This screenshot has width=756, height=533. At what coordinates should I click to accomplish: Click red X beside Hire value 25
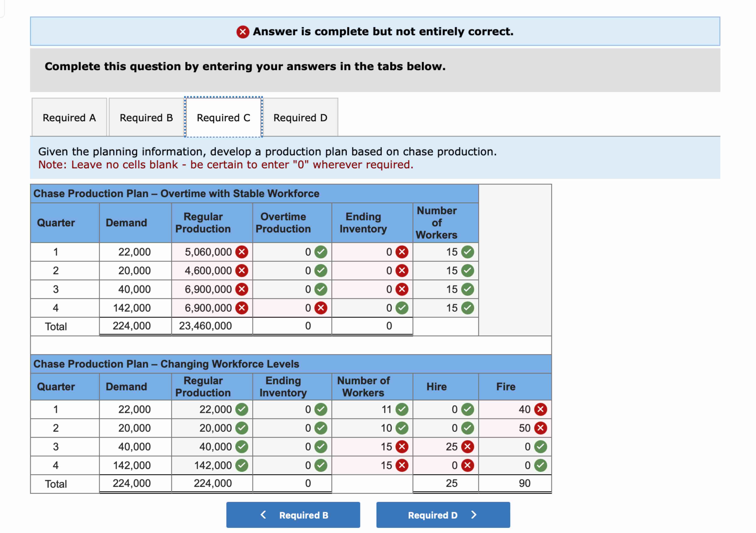(x=468, y=447)
